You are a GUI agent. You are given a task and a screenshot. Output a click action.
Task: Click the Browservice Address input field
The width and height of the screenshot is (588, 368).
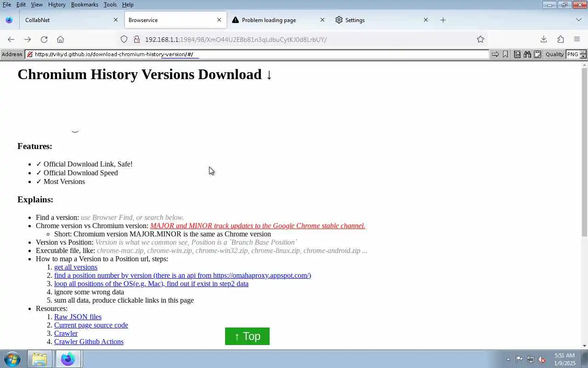click(257, 54)
